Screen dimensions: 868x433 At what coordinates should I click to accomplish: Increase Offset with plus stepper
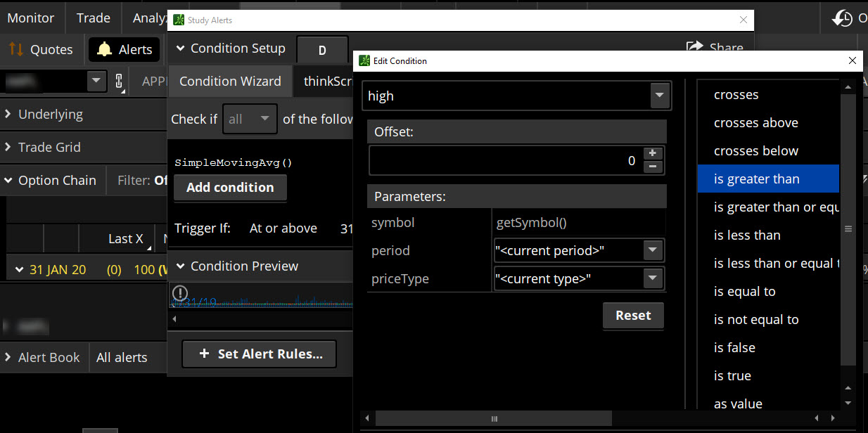[653, 153]
